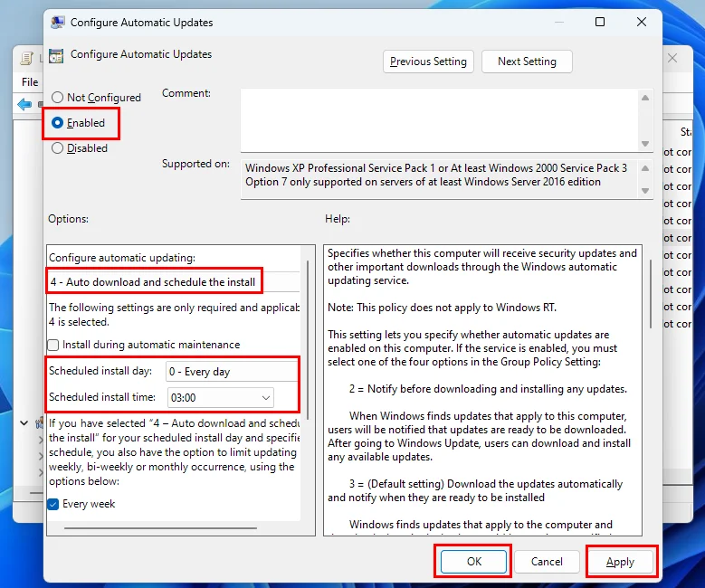Click the Supported on text box

pos(439,179)
